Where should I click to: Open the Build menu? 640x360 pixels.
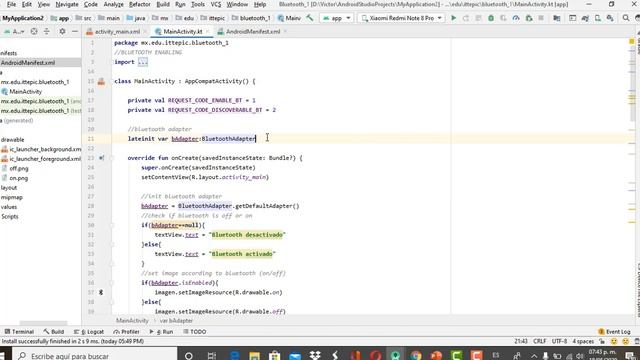coord(163,4)
